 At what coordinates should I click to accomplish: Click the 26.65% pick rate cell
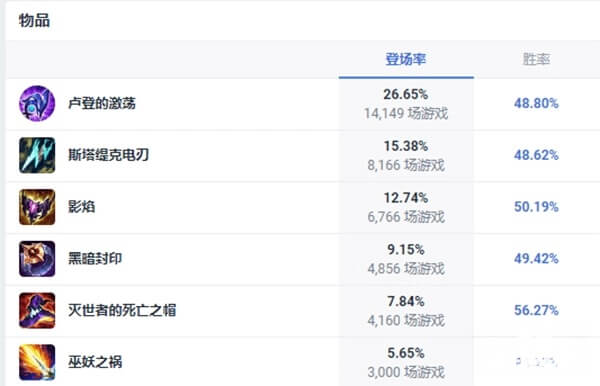[x=406, y=104]
